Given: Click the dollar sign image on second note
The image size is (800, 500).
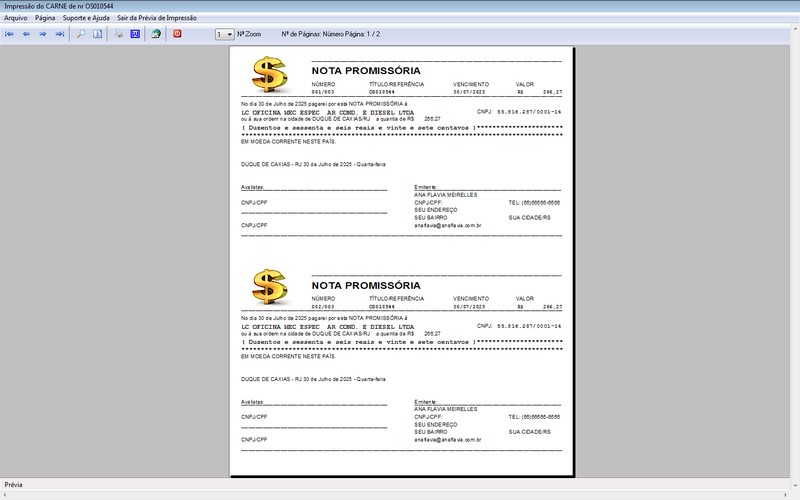Looking at the screenshot, I should [270, 287].
